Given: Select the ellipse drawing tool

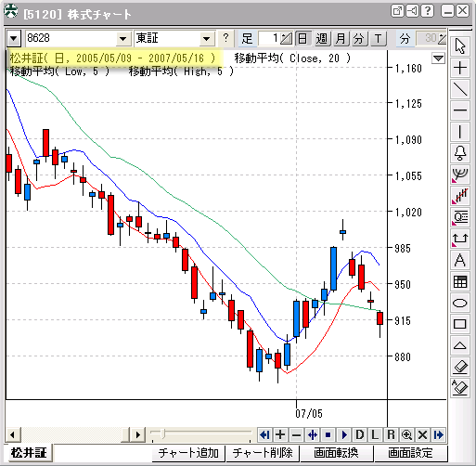Looking at the screenshot, I should pyautogui.click(x=460, y=303).
